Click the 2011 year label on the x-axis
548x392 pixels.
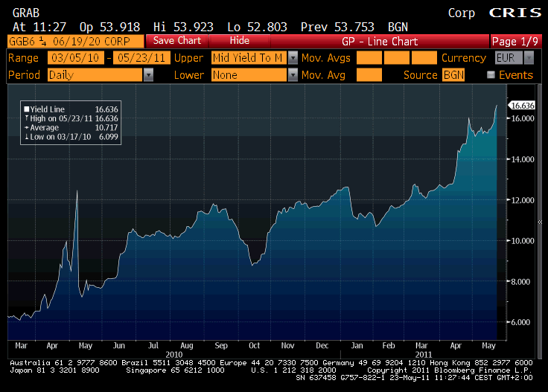[423, 354]
